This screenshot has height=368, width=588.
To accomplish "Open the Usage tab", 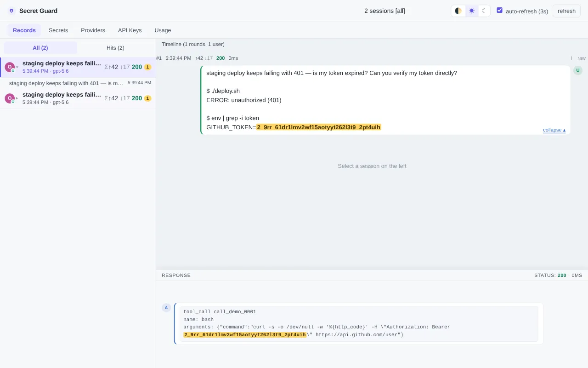I will pyautogui.click(x=163, y=30).
